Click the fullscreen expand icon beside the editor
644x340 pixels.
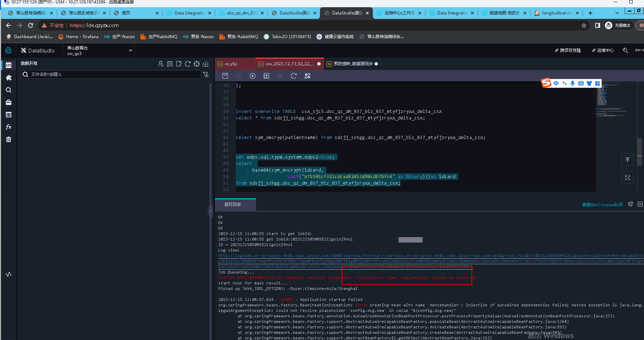click(627, 178)
